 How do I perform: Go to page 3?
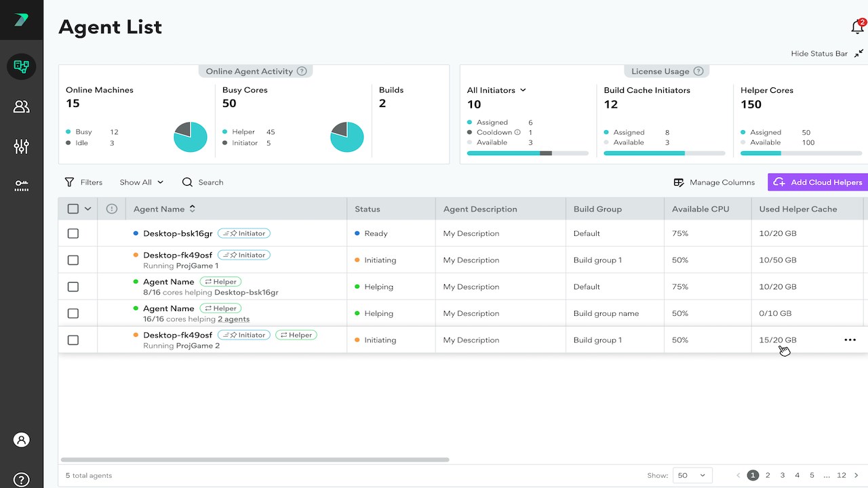click(783, 475)
